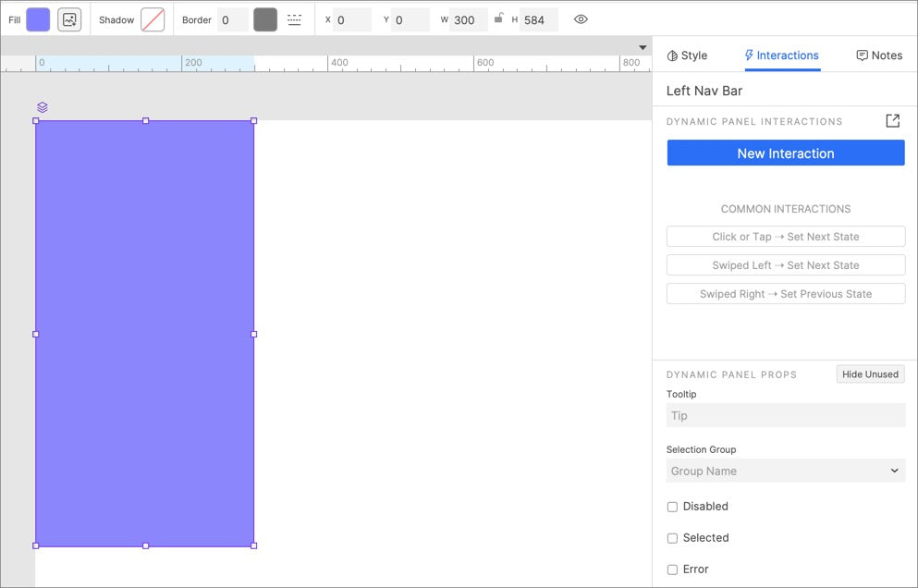This screenshot has width=918, height=588.
Task: Expand the canvas dropdown arrow above ruler
Action: click(x=643, y=47)
